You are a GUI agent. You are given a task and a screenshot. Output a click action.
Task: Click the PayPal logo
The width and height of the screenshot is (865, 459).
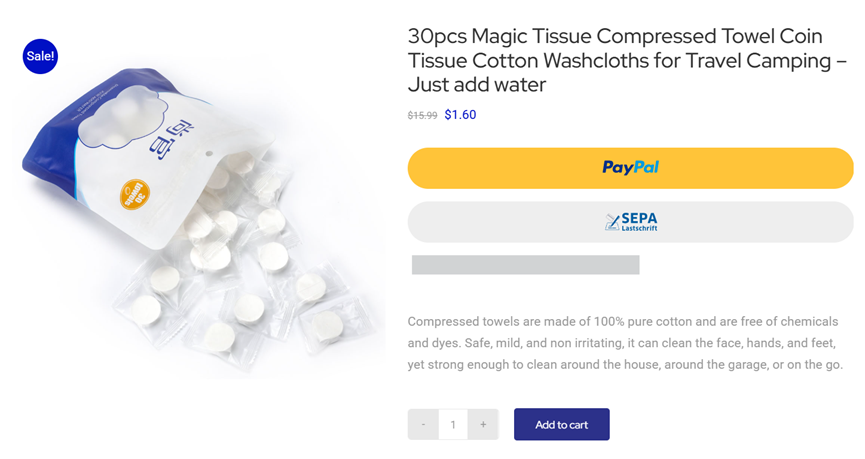(630, 168)
